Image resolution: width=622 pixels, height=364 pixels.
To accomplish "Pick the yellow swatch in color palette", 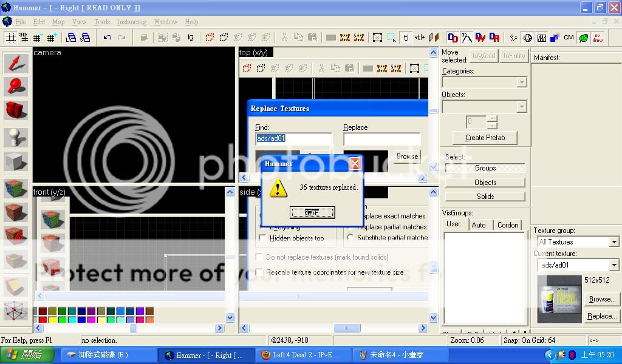I will pyautogui.click(x=52, y=320).
